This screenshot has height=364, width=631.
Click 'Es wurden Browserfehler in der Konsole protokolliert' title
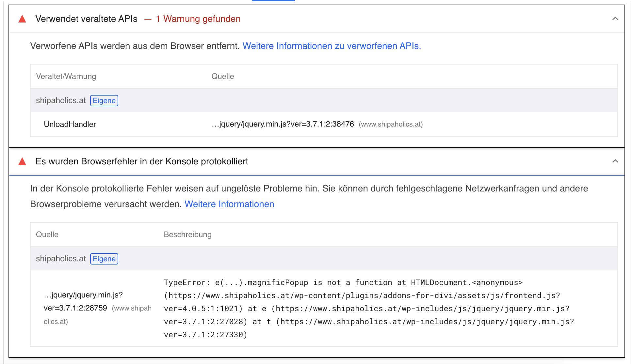(142, 161)
